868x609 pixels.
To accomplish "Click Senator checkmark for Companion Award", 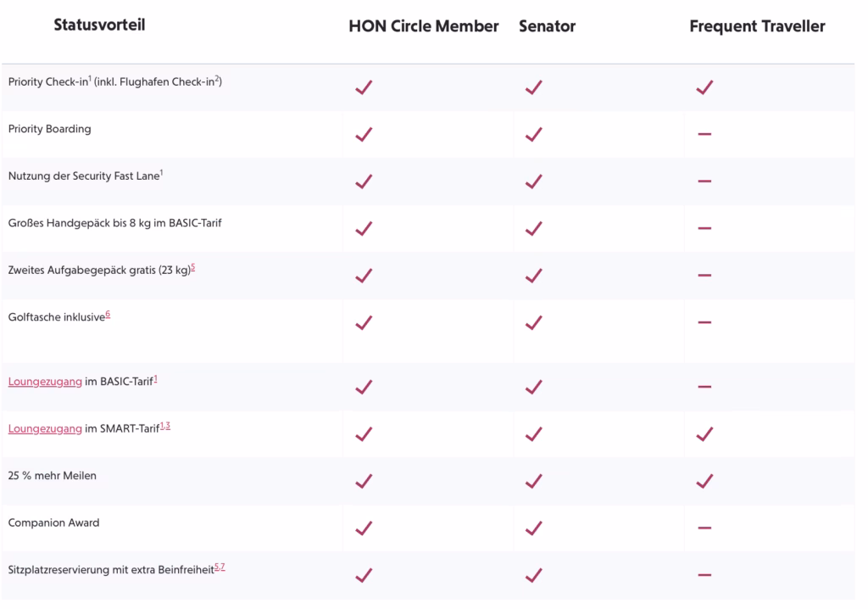I will (533, 528).
